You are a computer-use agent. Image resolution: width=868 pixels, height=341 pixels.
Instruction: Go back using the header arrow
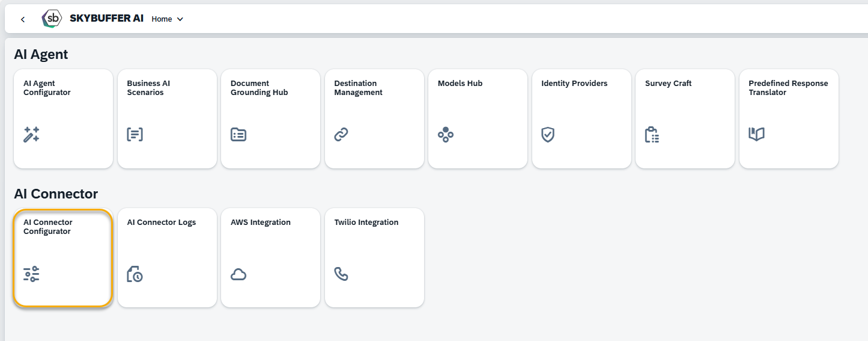point(23,19)
